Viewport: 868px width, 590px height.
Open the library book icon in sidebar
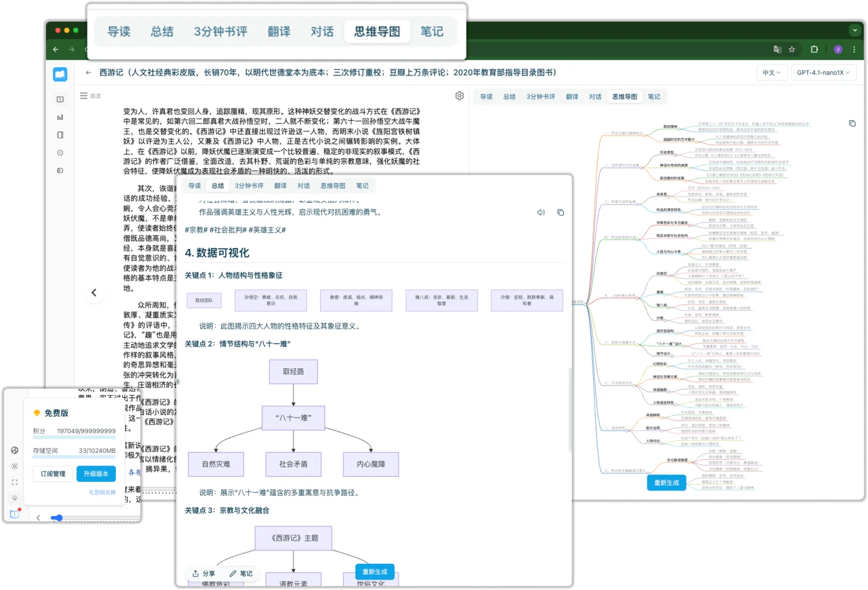click(60, 99)
